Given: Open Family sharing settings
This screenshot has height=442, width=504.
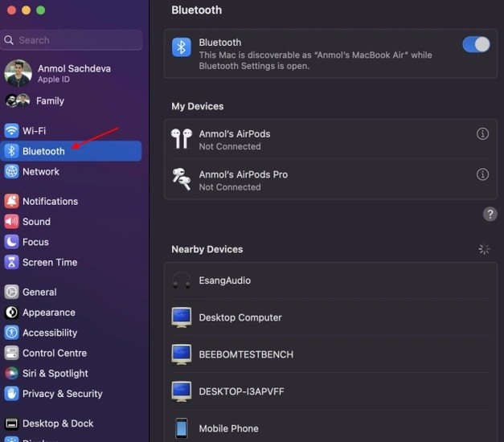Looking at the screenshot, I should 71,100.
